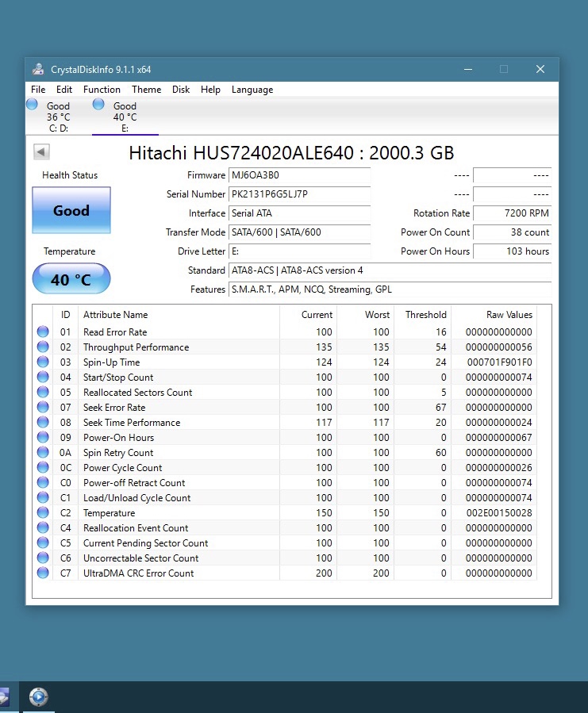Click the Reallocated Sectors Count status orb
Viewport: 588px width, 713px height.
pos(43,392)
